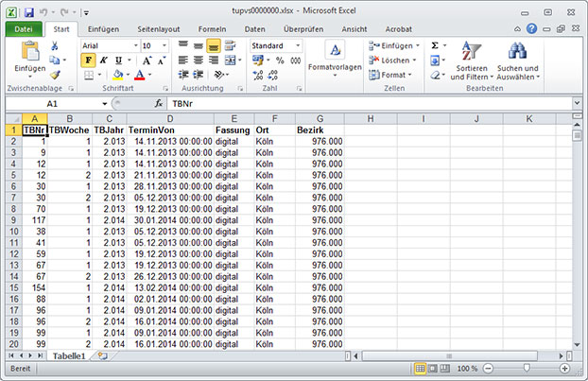Open Suchen und Auswählen binoculars
Viewport: 588px width, 381px height.
(517, 61)
